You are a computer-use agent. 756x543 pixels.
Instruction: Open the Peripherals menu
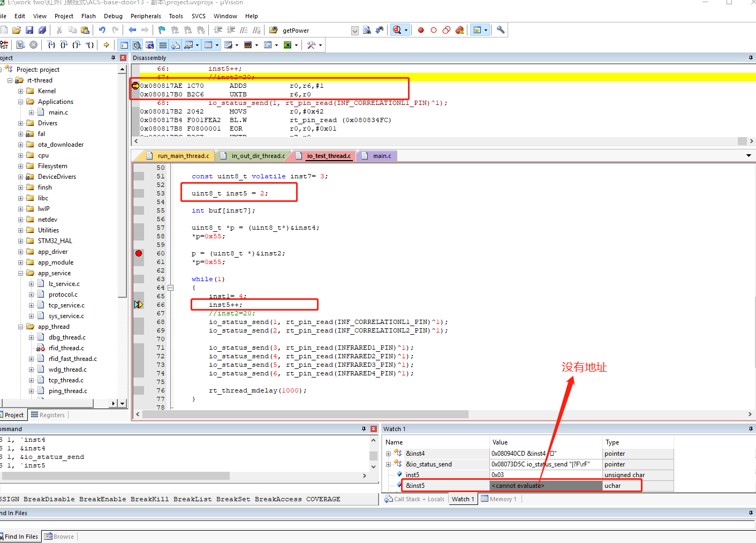click(146, 16)
